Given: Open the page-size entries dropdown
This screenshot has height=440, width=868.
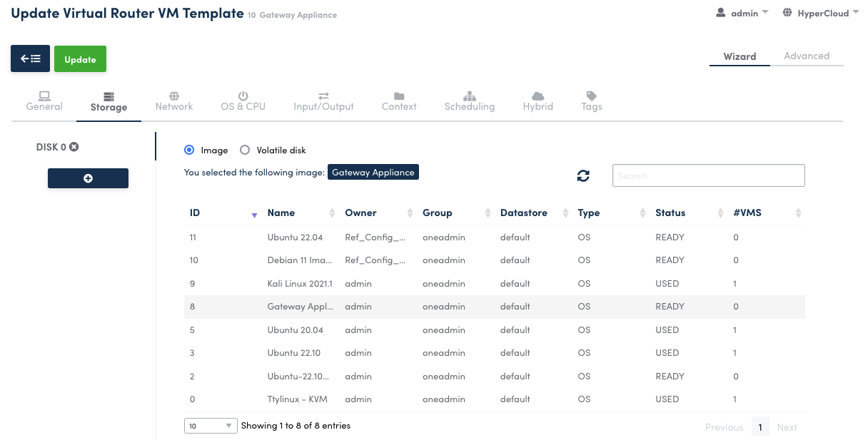Looking at the screenshot, I should (x=210, y=426).
